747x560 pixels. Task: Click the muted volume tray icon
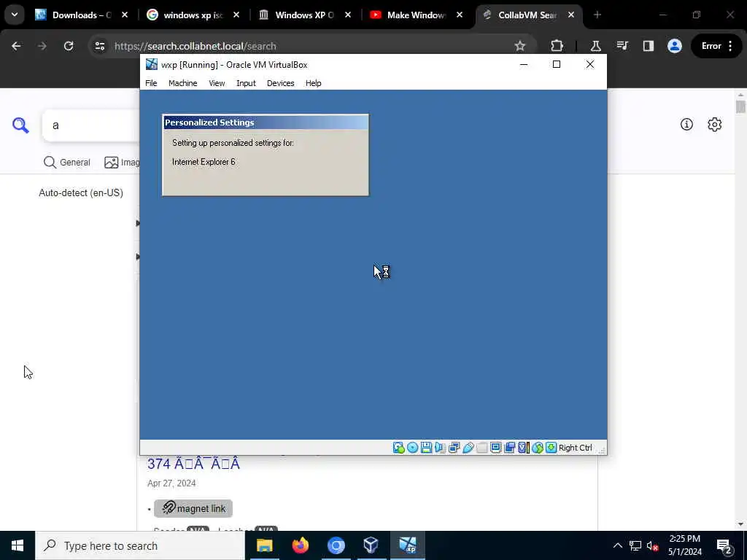tap(653, 545)
